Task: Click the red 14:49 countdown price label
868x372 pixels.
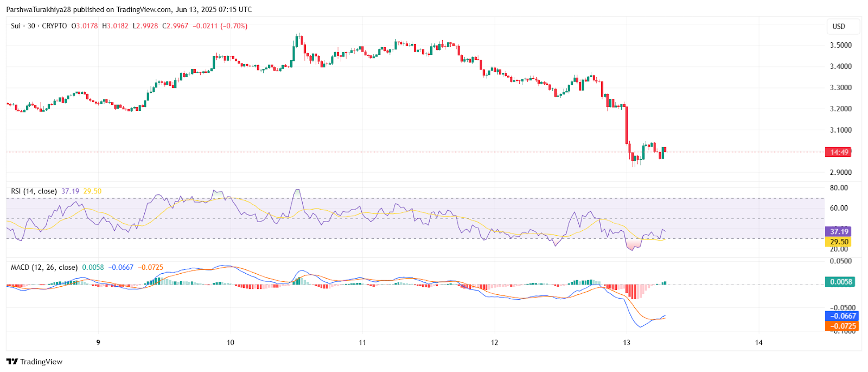Action: (x=838, y=152)
